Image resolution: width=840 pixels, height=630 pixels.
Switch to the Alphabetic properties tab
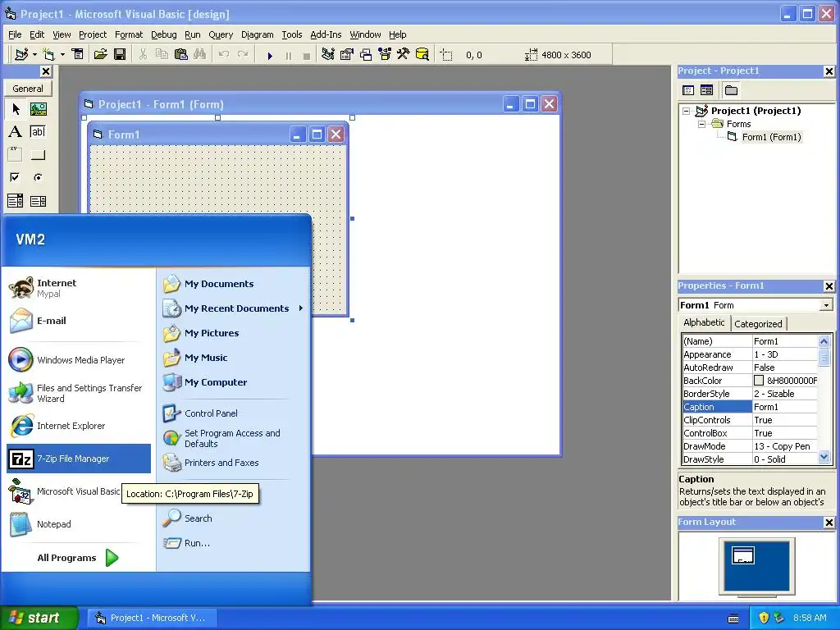pyautogui.click(x=704, y=322)
